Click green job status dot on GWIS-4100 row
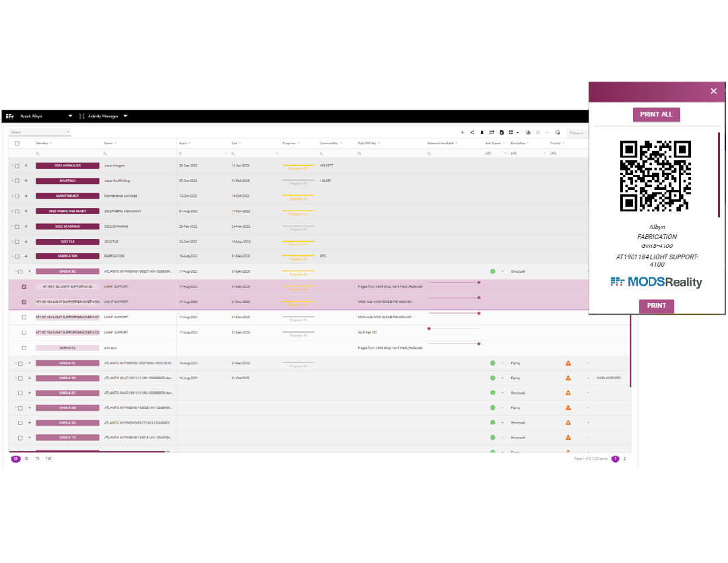Viewport: 728px width, 563px height. [492, 271]
